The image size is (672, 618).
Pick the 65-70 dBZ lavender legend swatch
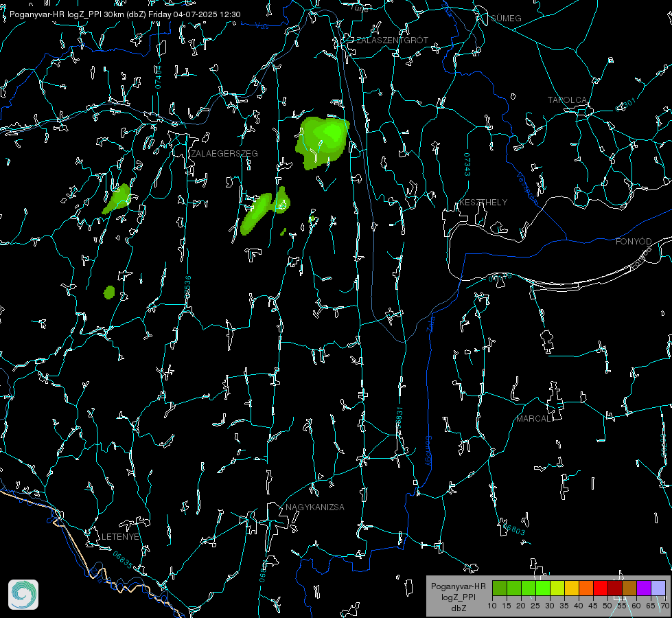(x=658, y=588)
